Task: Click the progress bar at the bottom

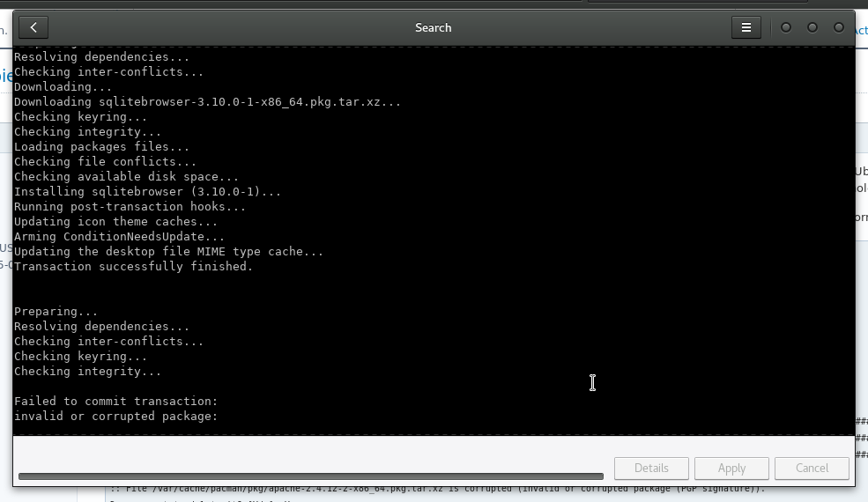Action: tap(310, 476)
